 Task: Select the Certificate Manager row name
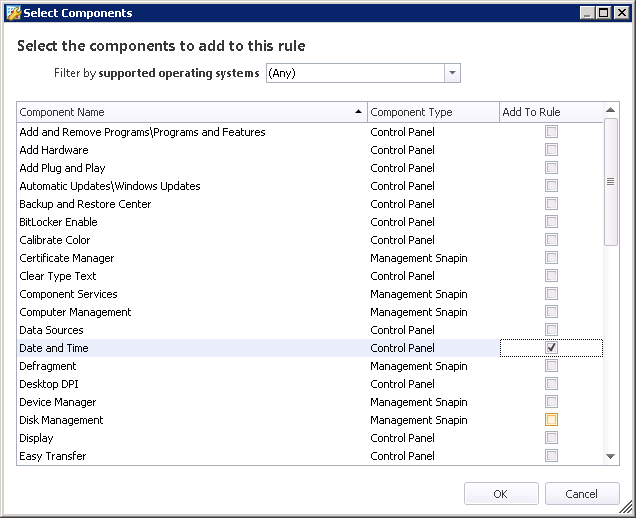click(67, 258)
